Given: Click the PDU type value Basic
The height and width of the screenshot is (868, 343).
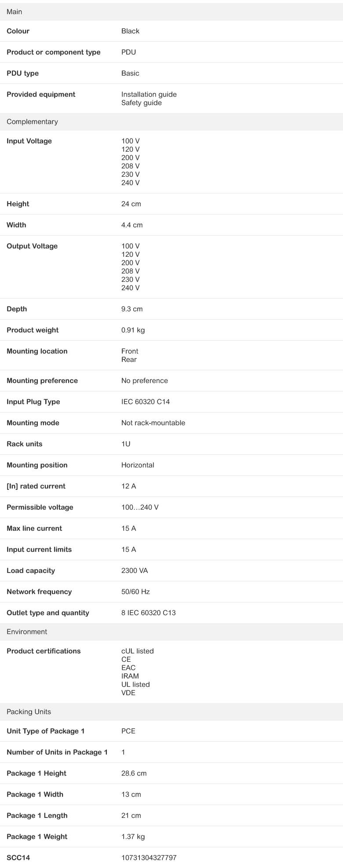Looking at the screenshot, I should [130, 73].
